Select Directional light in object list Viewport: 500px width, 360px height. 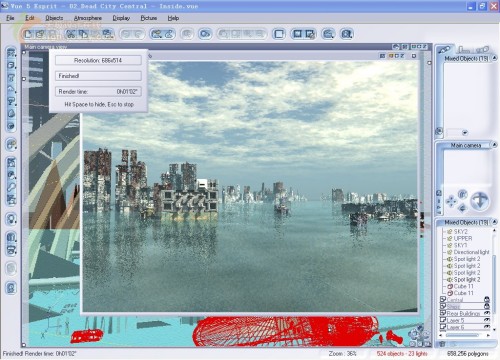click(x=471, y=252)
